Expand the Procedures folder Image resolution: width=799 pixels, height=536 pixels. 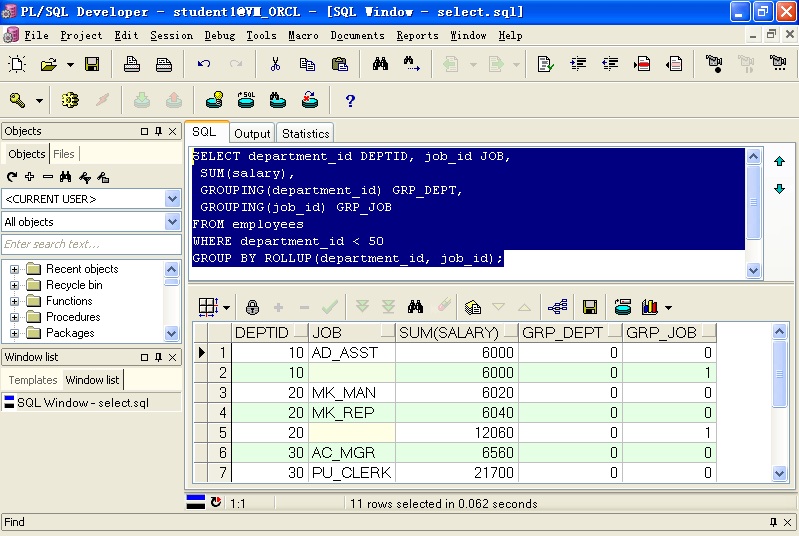pyautogui.click(x=14, y=317)
